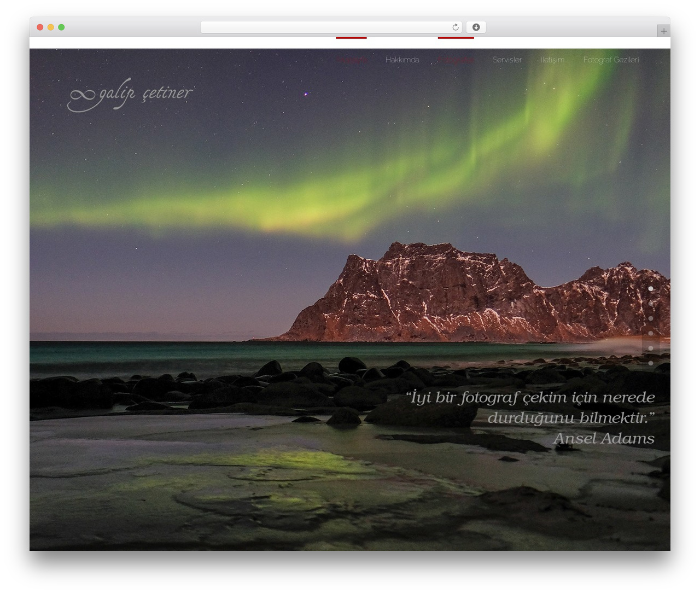The image size is (700, 593).
Task: Open the Hakkımda menu item
Action: [x=402, y=60]
